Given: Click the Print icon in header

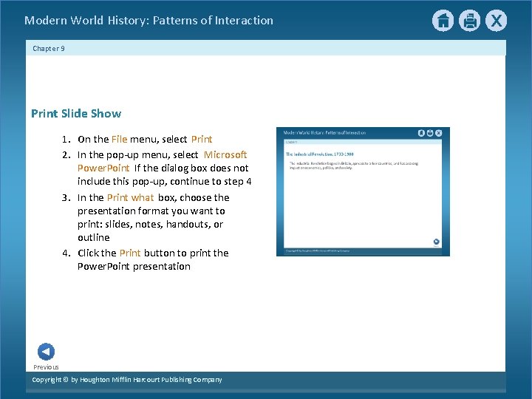Looking at the screenshot, I should (x=470, y=21).
